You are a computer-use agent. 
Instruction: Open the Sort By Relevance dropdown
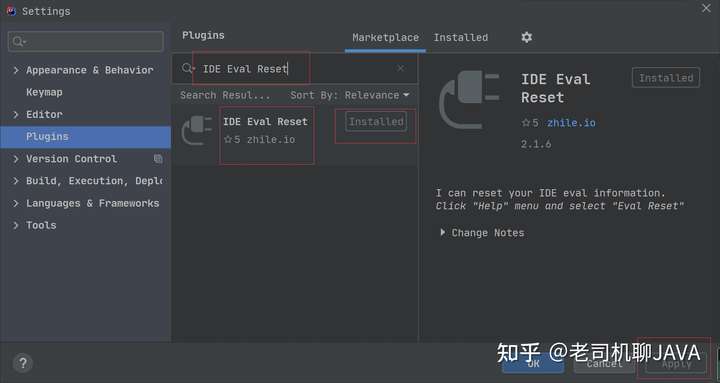(349, 95)
